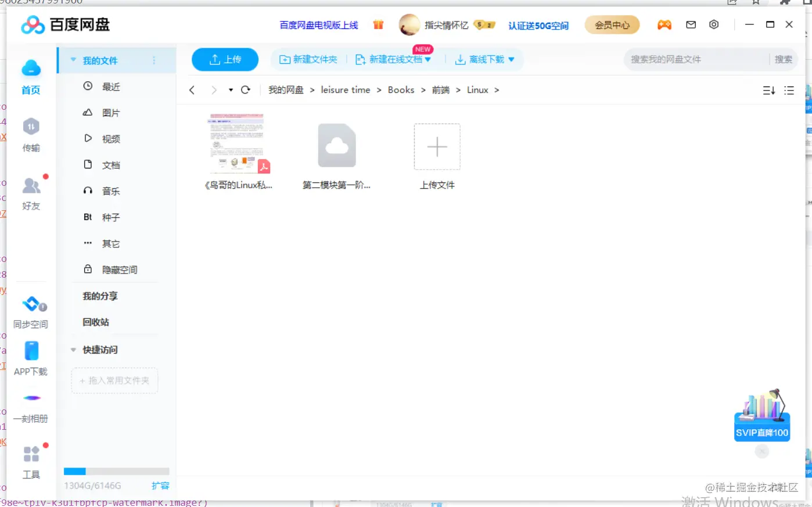Click the 拖入常用文件夹 drop area

click(x=114, y=380)
